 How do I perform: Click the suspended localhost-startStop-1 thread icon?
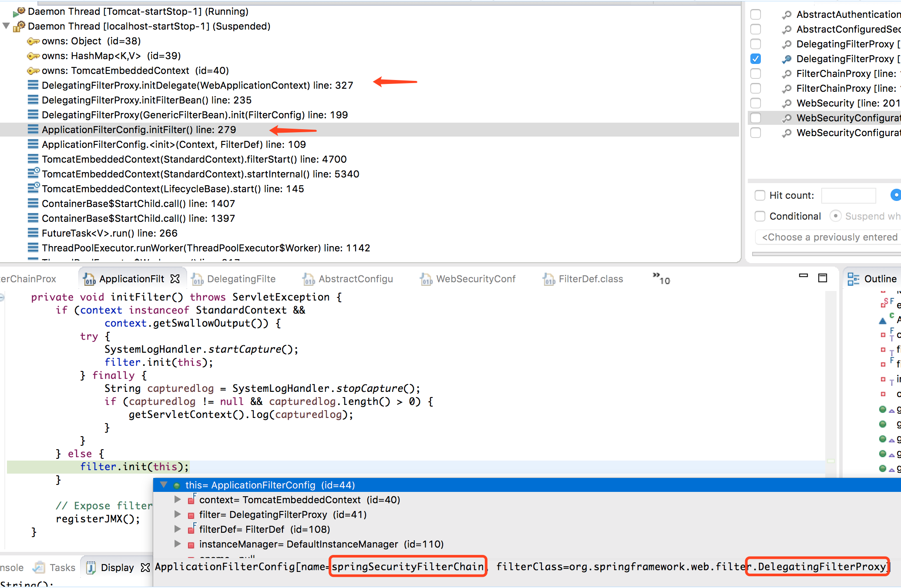(19, 27)
